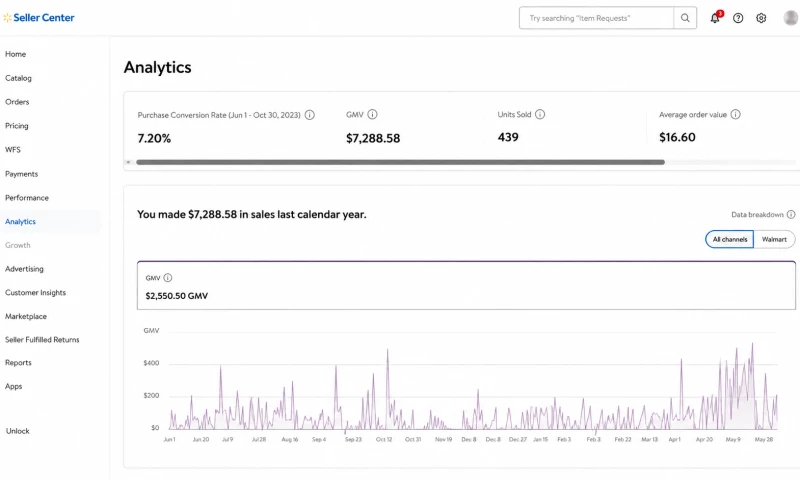The height and width of the screenshot is (480, 800).
Task: Click the $7,288.58 GMV value
Action: [373, 138]
